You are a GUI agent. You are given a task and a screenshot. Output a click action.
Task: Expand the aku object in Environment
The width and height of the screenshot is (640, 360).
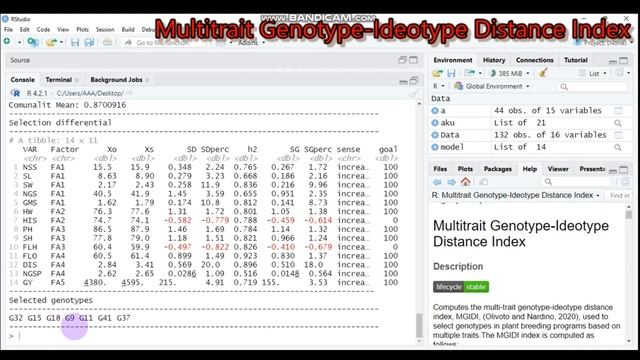coord(435,123)
